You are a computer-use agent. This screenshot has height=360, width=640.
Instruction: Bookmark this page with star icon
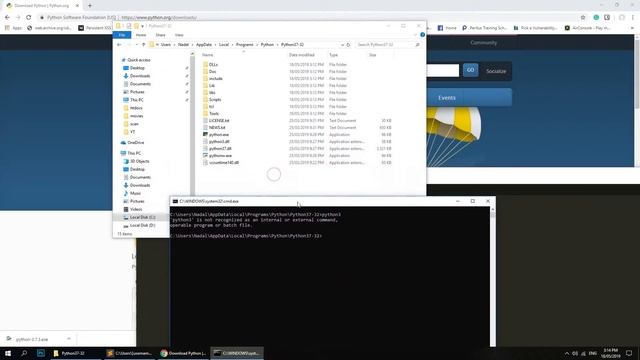tap(583, 17)
